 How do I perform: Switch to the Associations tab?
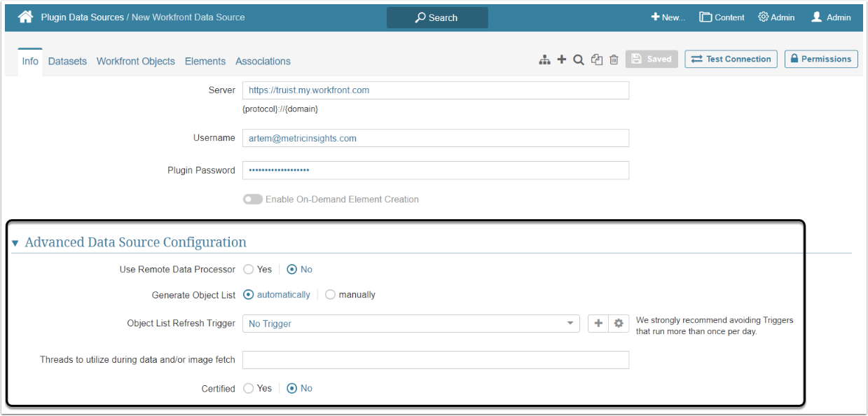tap(263, 61)
